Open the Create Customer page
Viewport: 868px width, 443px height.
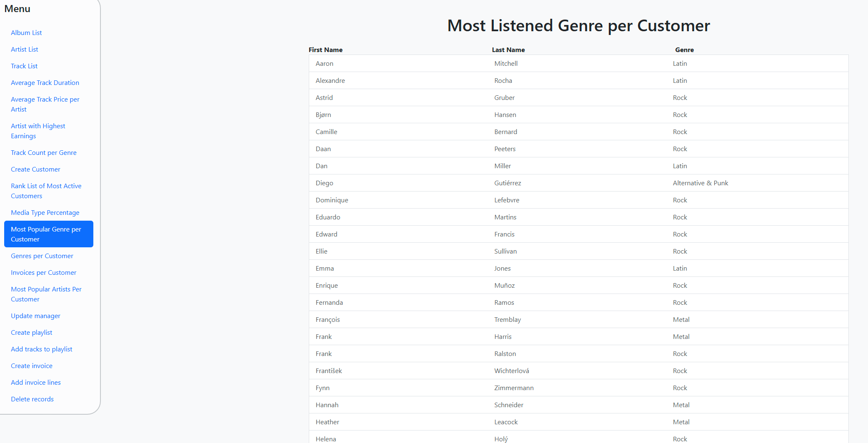[x=35, y=169]
